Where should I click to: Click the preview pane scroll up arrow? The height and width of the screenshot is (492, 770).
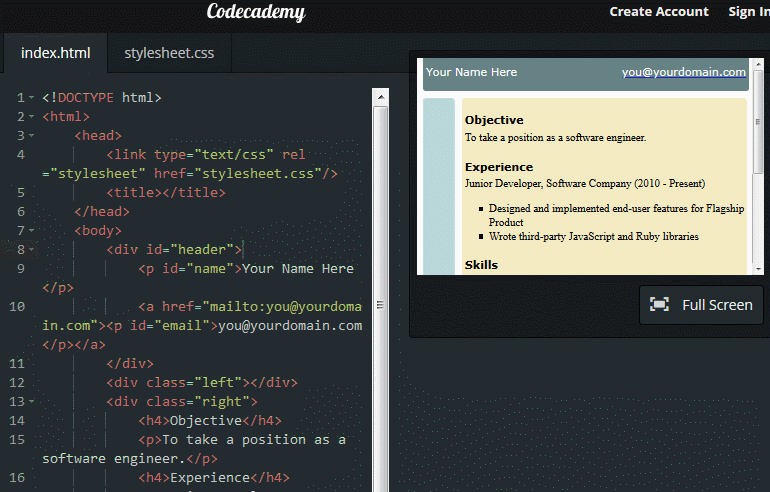(x=758, y=64)
